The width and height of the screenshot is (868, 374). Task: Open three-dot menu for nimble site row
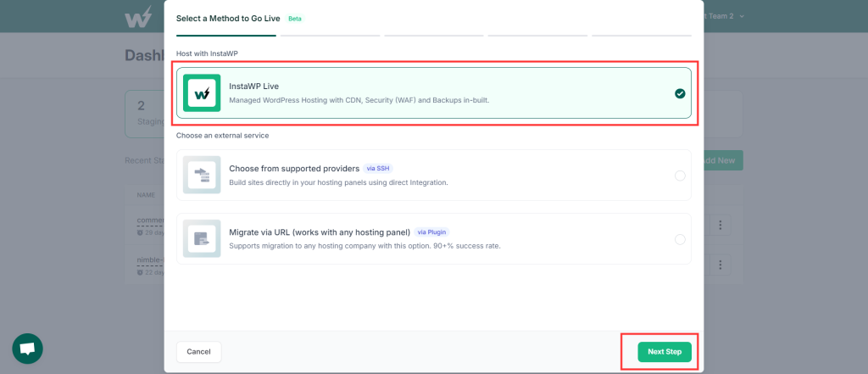coord(721,265)
